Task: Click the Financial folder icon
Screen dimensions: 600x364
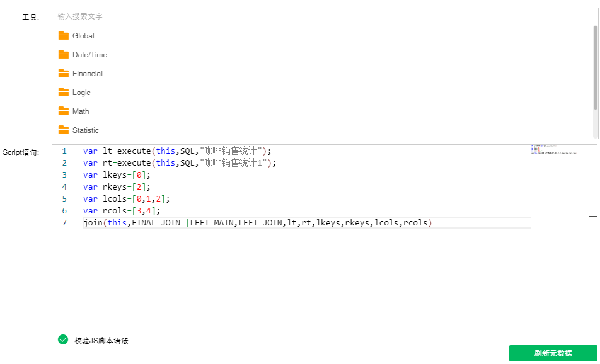Action: coord(65,74)
